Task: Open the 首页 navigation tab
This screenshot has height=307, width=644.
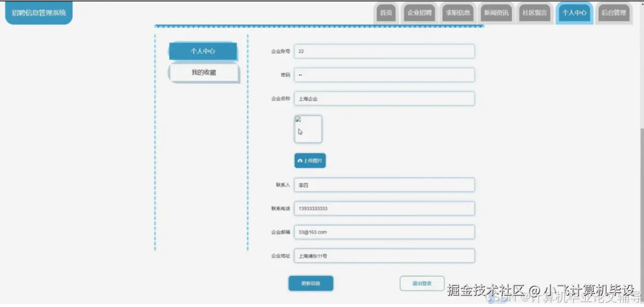Action: 385,13
